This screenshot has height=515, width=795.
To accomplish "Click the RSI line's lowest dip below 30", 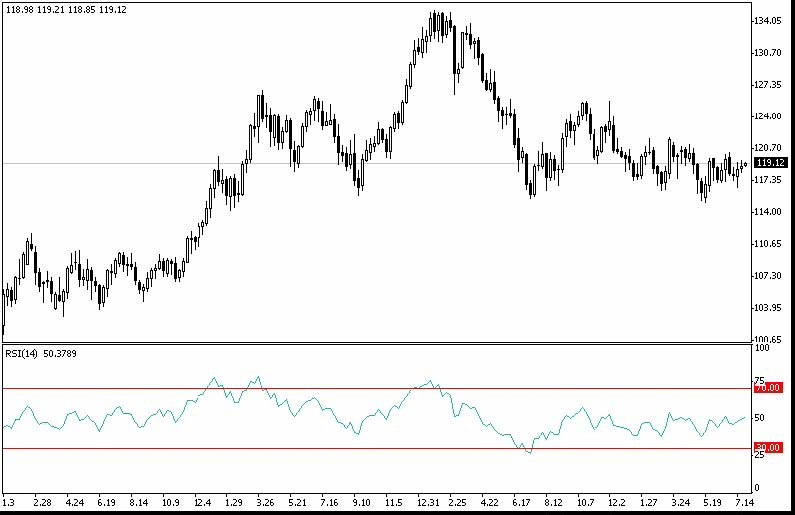I will pyautogui.click(x=529, y=453).
